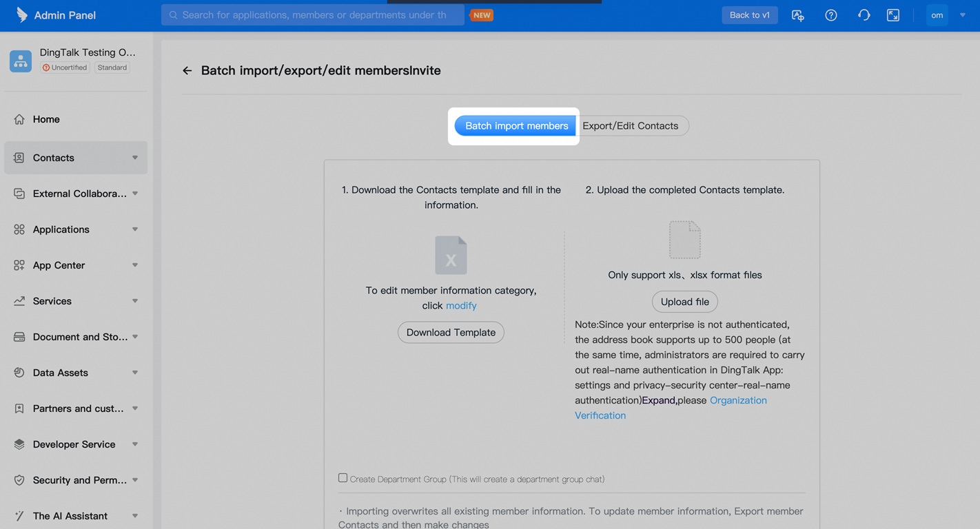The width and height of the screenshot is (980, 529).
Task: Click the External Collaboration sidebar icon
Action: 19,194
